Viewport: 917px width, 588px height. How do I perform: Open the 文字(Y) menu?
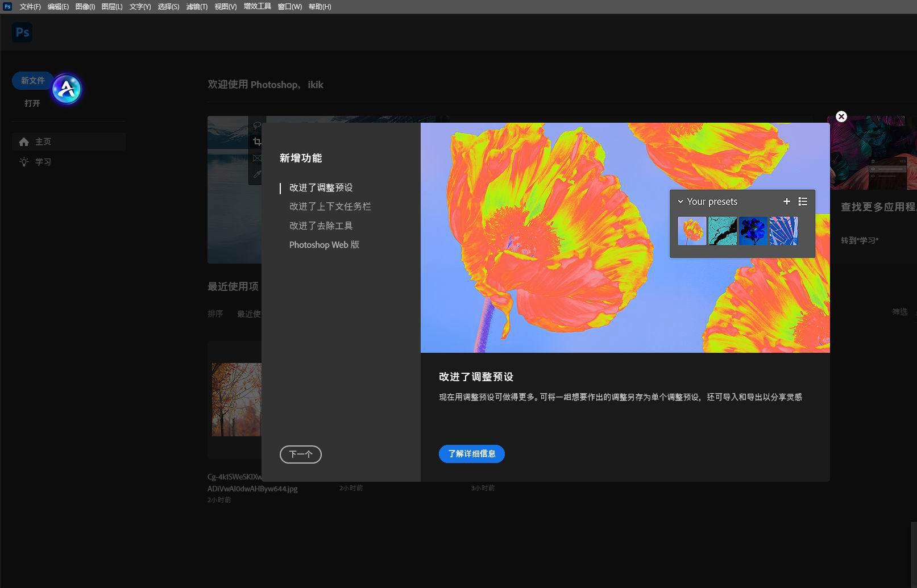coord(140,7)
